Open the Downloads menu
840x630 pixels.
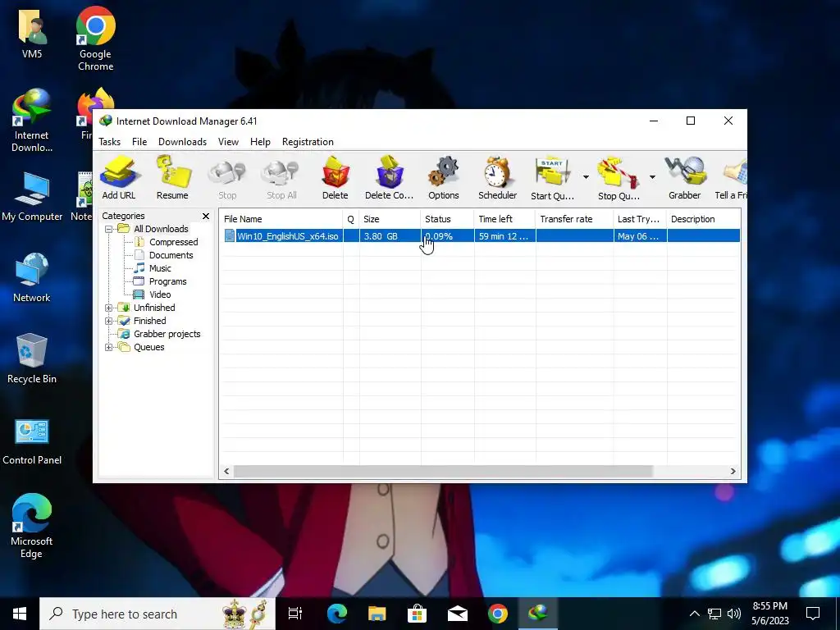(x=182, y=142)
